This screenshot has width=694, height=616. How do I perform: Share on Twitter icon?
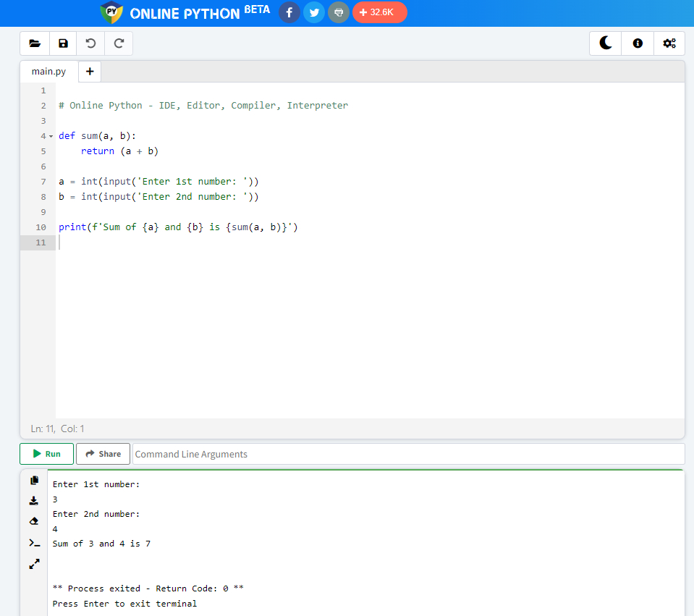tap(314, 12)
